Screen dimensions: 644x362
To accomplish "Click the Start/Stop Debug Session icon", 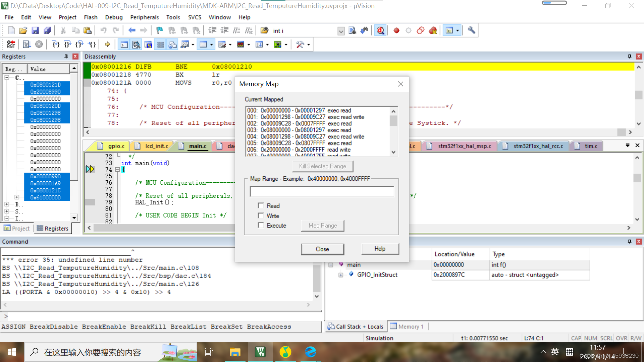I will [380, 31].
